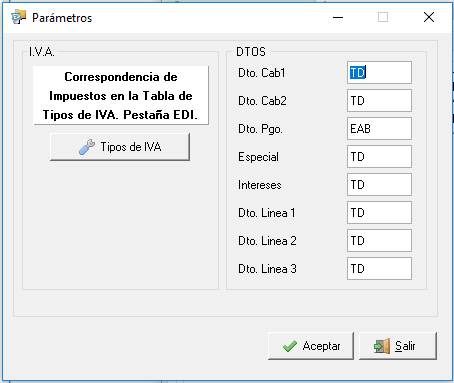The image size is (454, 383).
Task: Click the green checkmark icon on Aceptar
Action: [289, 346]
